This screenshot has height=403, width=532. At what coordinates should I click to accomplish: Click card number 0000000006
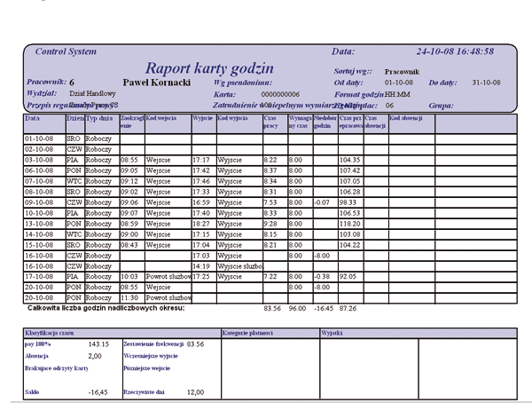coord(280,94)
